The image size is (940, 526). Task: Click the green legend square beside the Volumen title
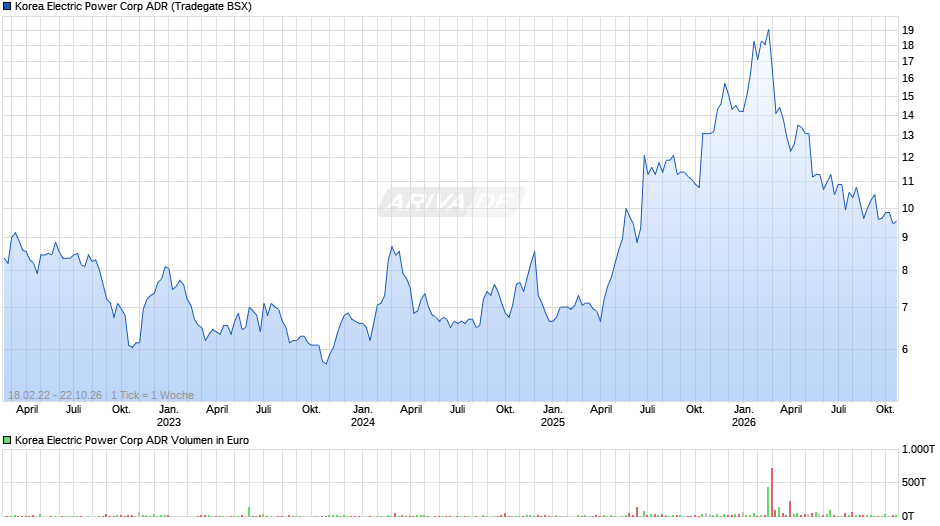(7, 440)
